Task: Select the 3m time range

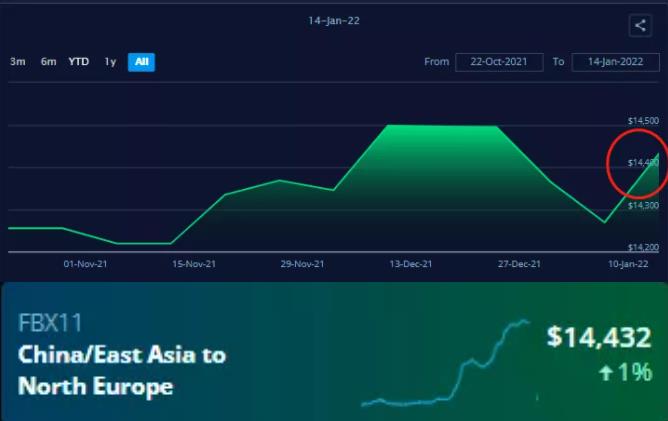Action: tap(18, 62)
